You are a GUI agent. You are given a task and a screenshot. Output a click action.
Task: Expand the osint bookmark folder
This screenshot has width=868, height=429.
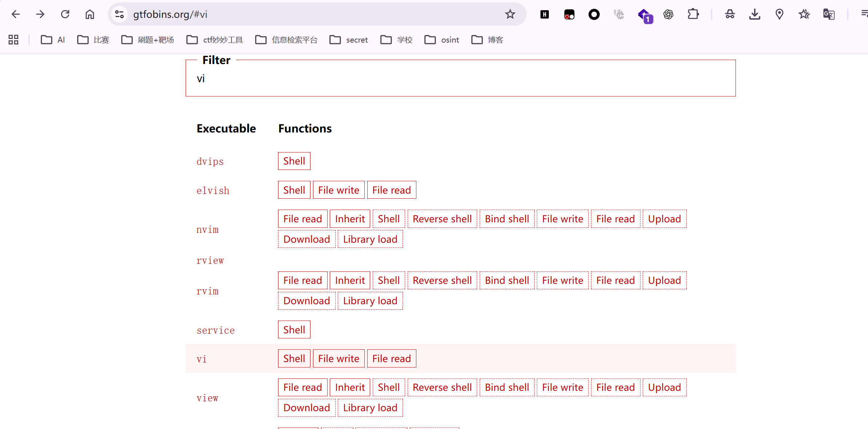coord(442,40)
